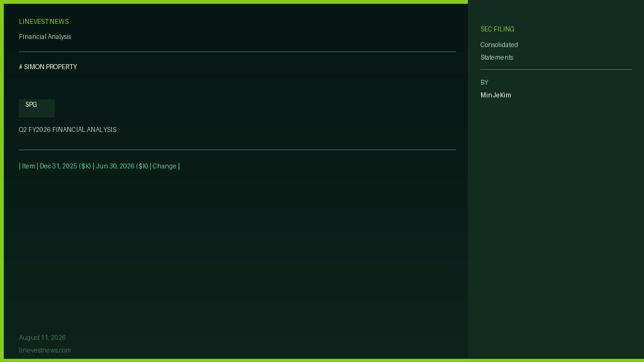The image size is (644, 362).
Task: Click the SPG ticker badge
Action: 36,108
